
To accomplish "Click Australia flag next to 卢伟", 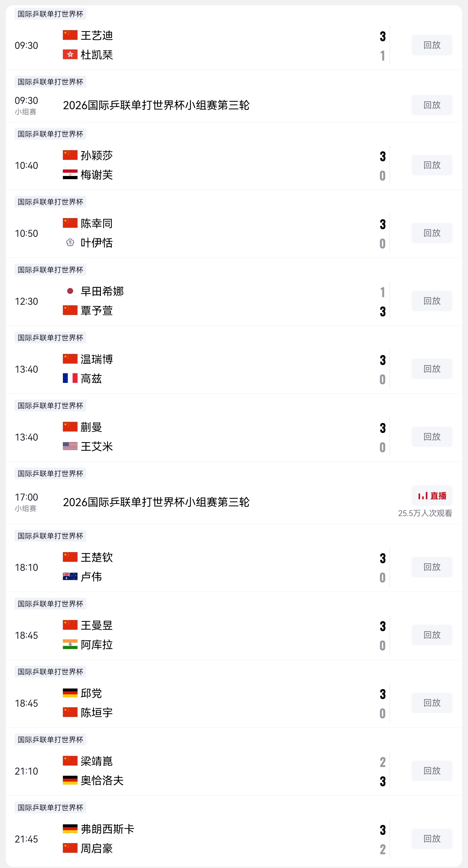I will 70,576.
